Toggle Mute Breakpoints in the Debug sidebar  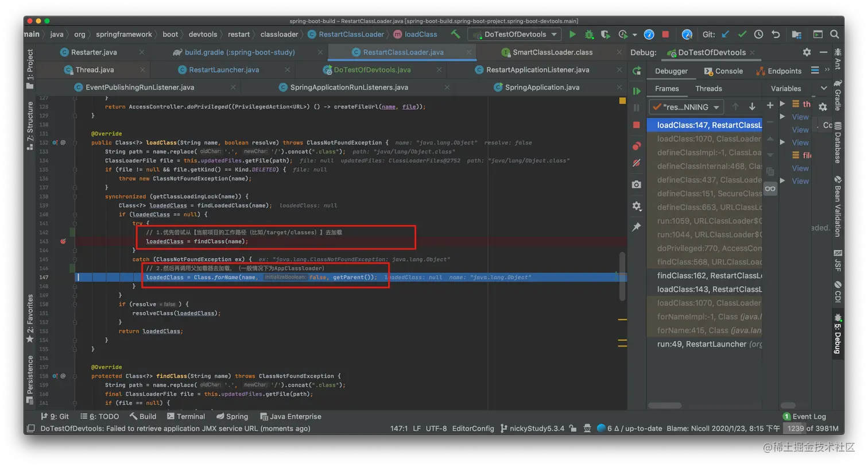(637, 163)
